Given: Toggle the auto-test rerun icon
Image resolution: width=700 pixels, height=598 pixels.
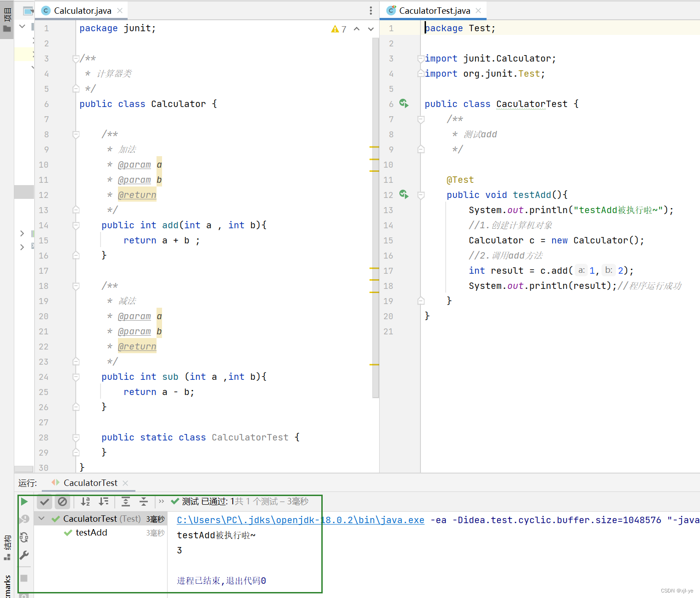Looking at the screenshot, I should click(x=24, y=537).
